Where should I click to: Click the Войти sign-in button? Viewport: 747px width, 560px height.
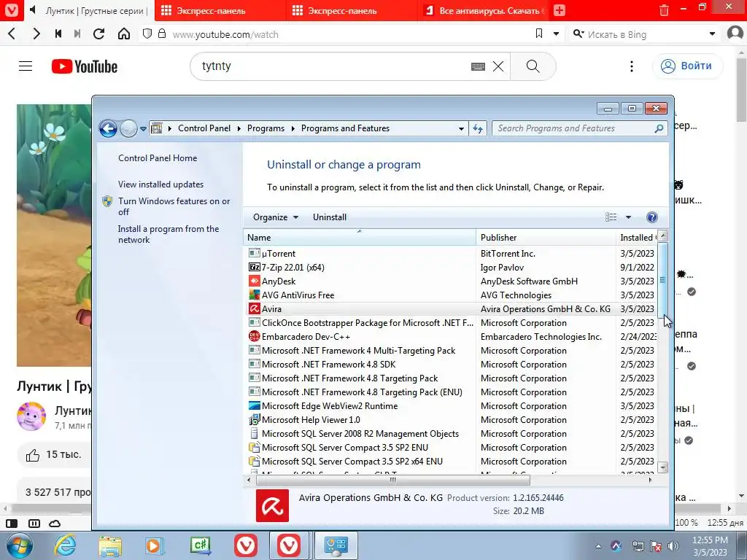[x=687, y=66]
